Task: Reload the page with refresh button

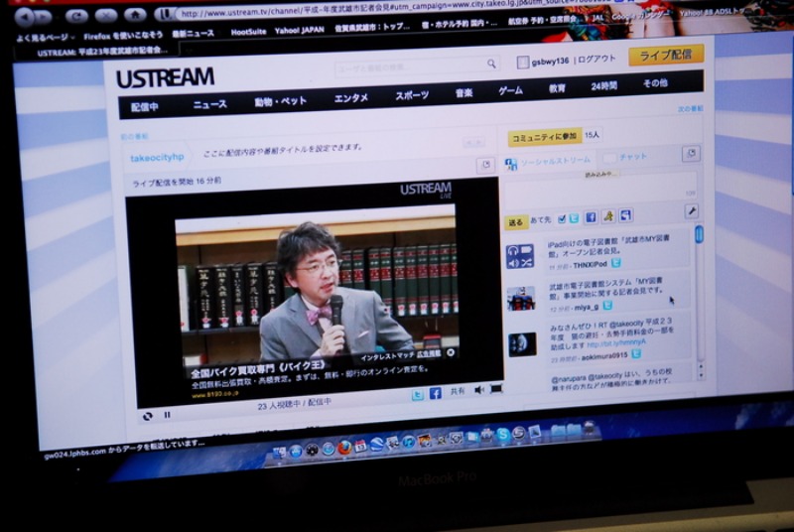Action: pos(76,17)
